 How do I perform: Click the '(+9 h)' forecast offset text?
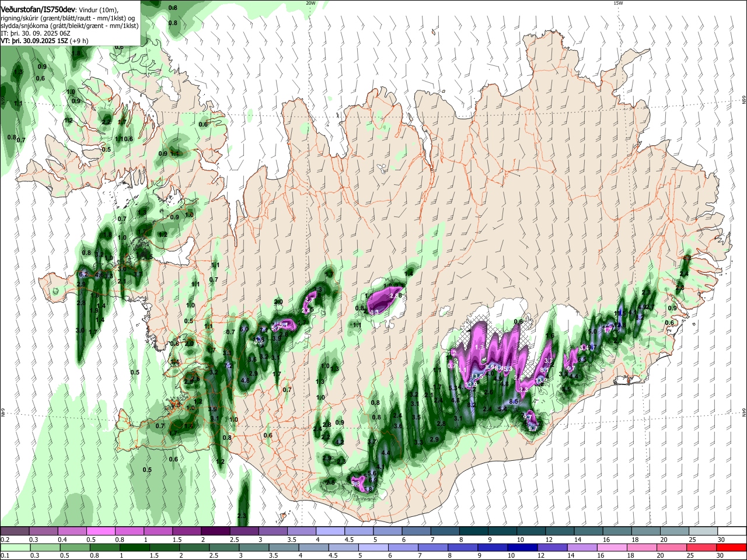pyautogui.click(x=80, y=41)
